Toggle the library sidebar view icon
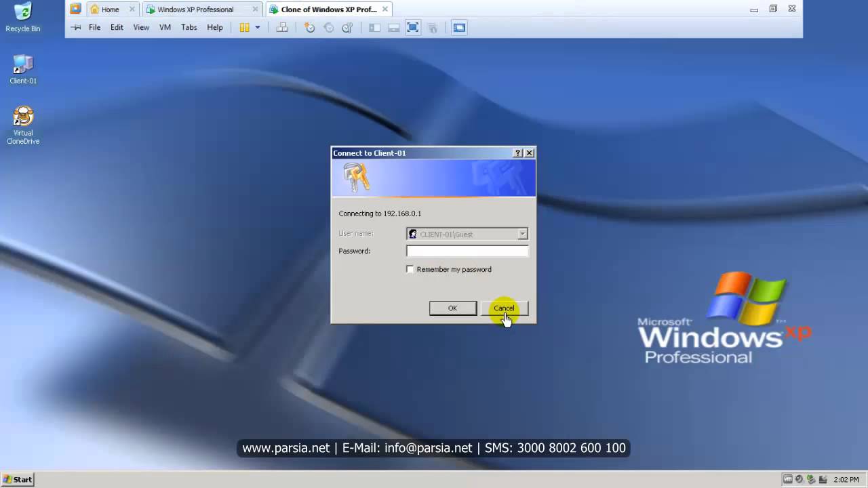The height and width of the screenshot is (488, 868). (374, 28)
